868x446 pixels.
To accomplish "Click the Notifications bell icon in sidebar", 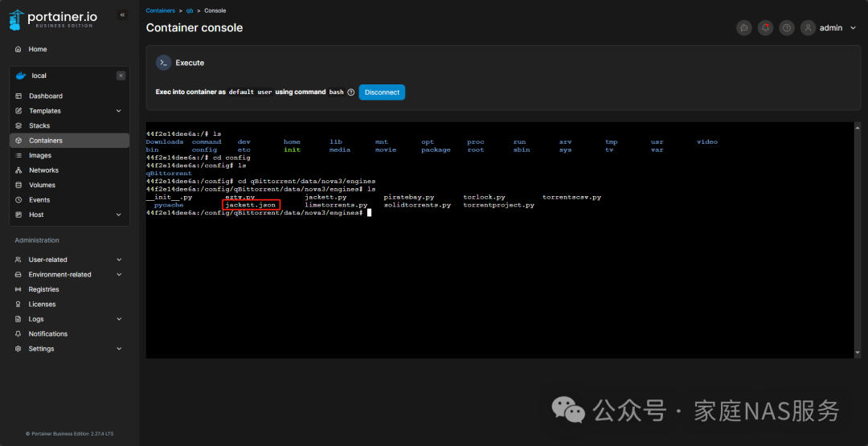I will pos(18,334).
